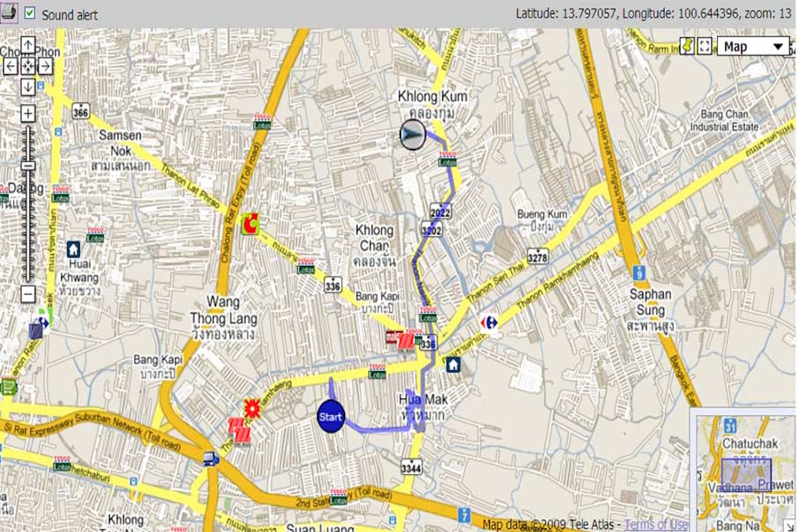This screenshot has width=798, height=532.
Task: Pan the map down with arrow button
Action: (28, 86)
